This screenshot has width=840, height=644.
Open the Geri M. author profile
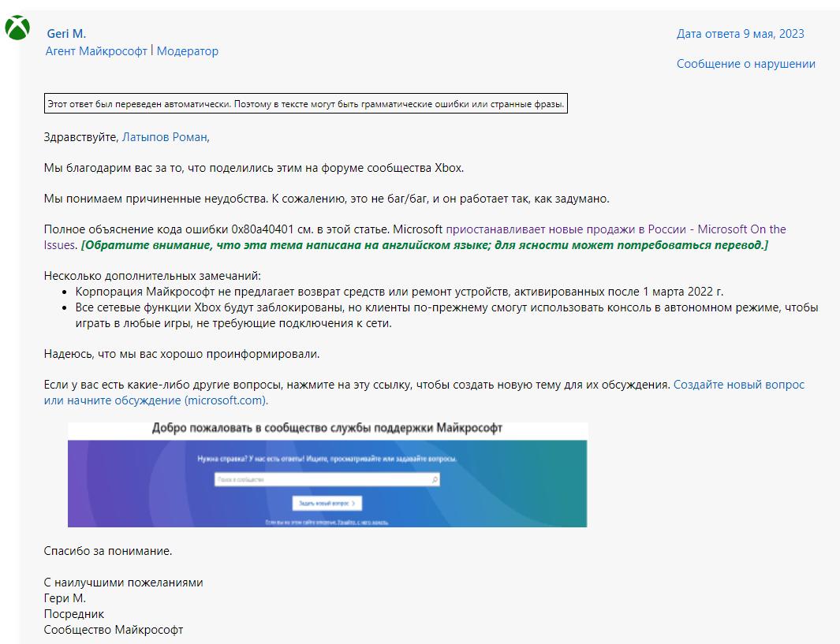(66, 33)
